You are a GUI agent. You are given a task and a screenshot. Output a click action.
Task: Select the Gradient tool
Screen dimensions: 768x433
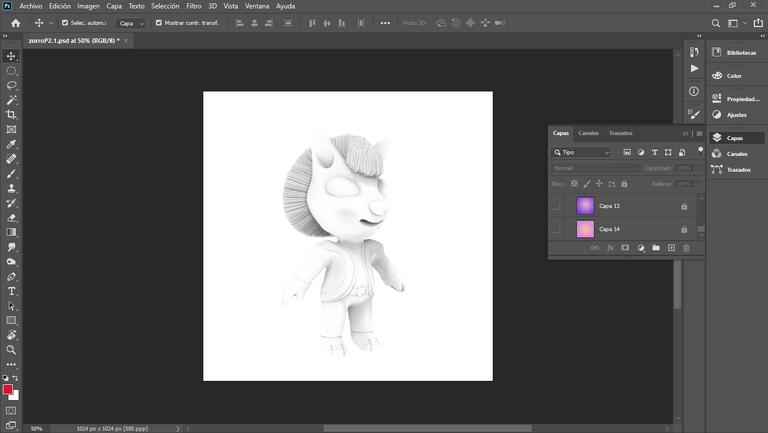[11, 232]
